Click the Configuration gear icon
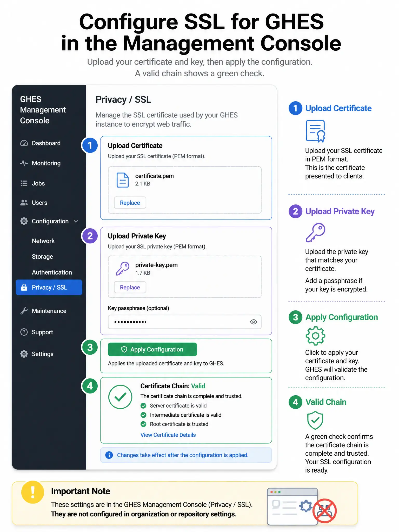 (x=24, y=221)
